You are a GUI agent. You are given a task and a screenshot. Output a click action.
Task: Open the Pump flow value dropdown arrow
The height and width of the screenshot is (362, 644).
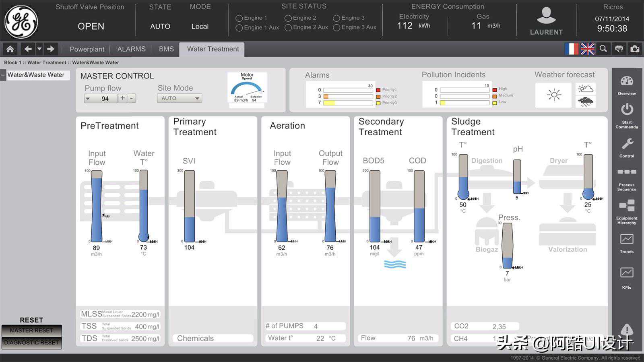point(88,99)
